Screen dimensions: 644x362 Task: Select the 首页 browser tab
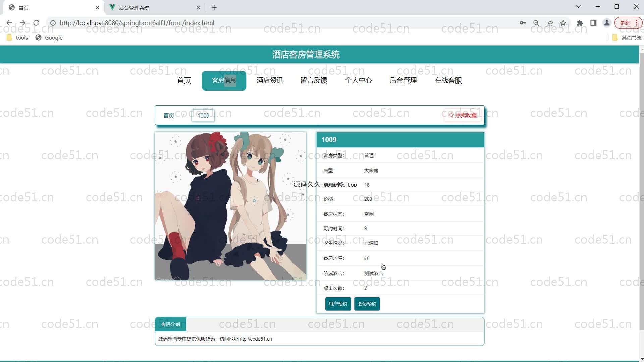(x=54, y=8)
